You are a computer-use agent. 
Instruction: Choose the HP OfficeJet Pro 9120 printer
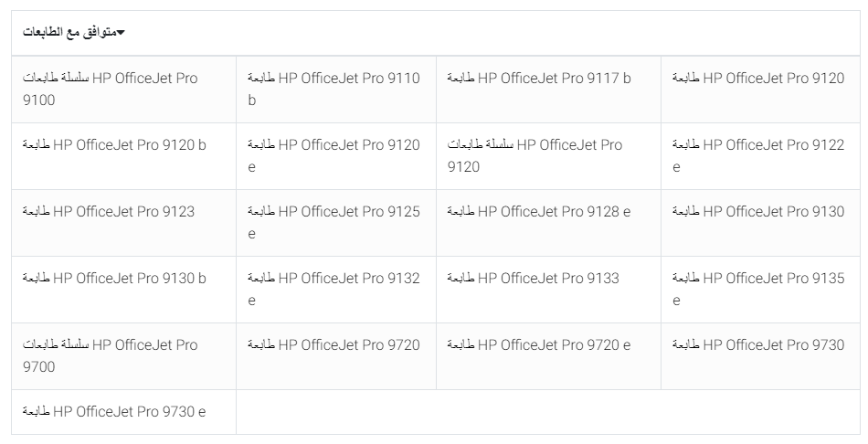coord(758,79)
